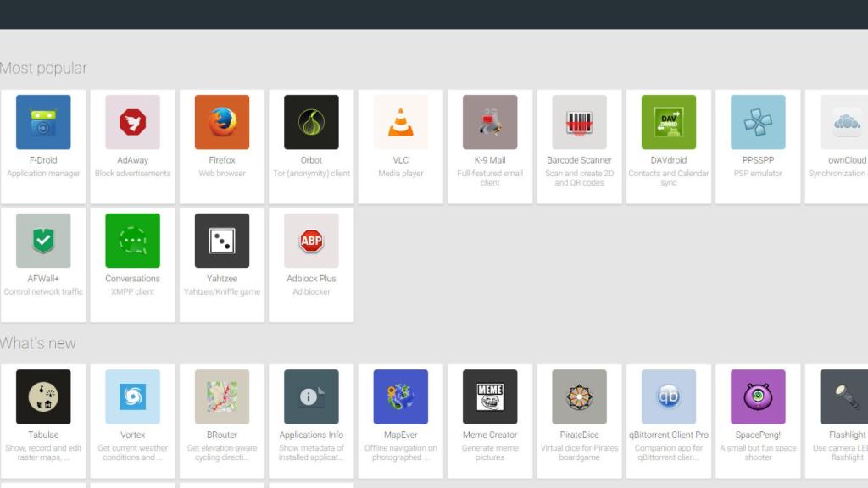Click the Firefox web browser icon
This screenshot has width=868, height=488.
pos(221,121)
